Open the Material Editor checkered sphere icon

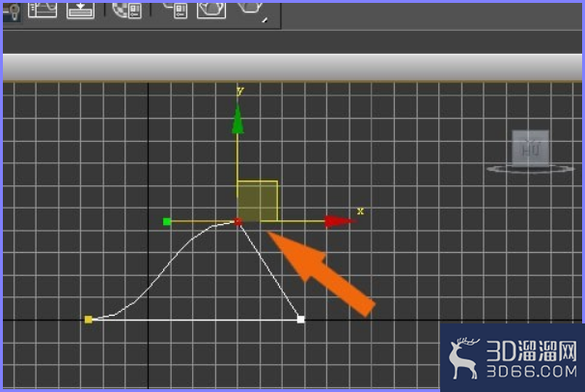[126, 10]
